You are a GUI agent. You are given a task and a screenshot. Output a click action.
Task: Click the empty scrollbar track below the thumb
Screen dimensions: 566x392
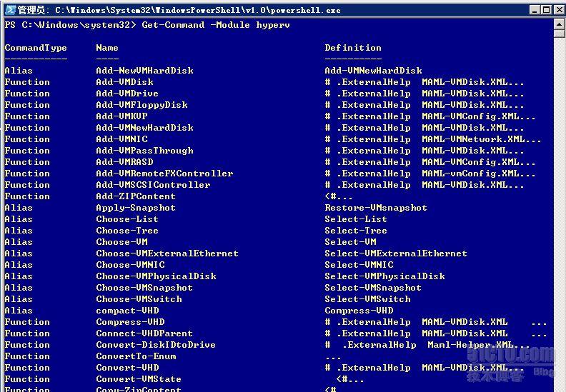pos(560,214)
